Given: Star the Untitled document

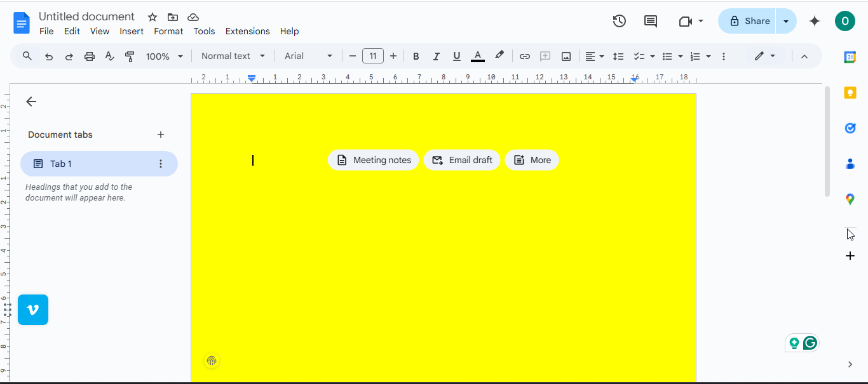Looking at the screenshot, I should [x=153, y=17].
